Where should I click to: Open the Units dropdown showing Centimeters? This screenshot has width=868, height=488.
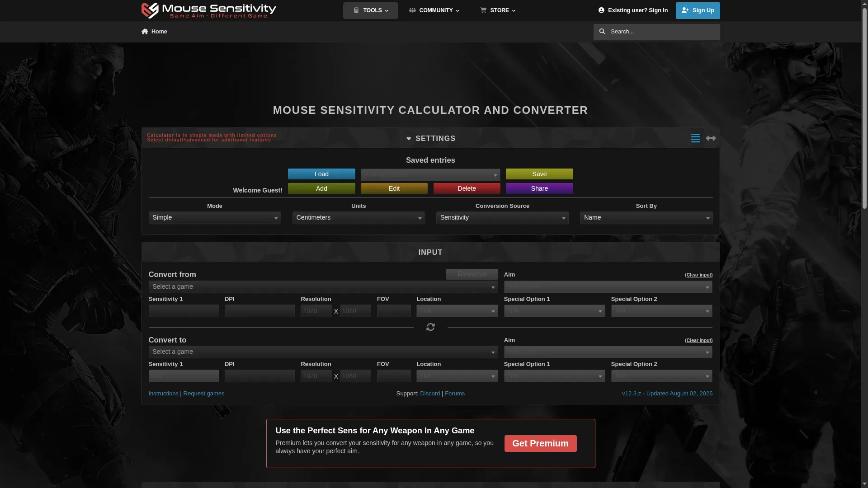[x=359, y=218]
